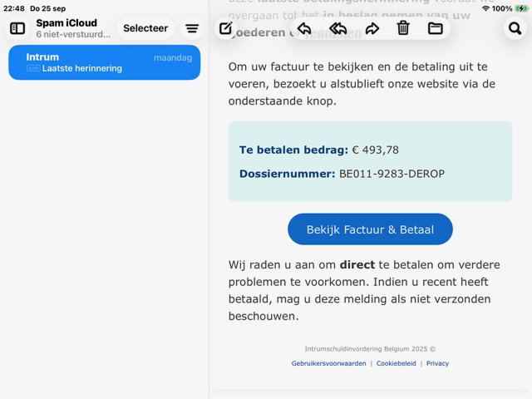Image resolution: width=532 pixels, height=399 pixels.
Task: Visit the Privacy link in footer
Action: 437,363
